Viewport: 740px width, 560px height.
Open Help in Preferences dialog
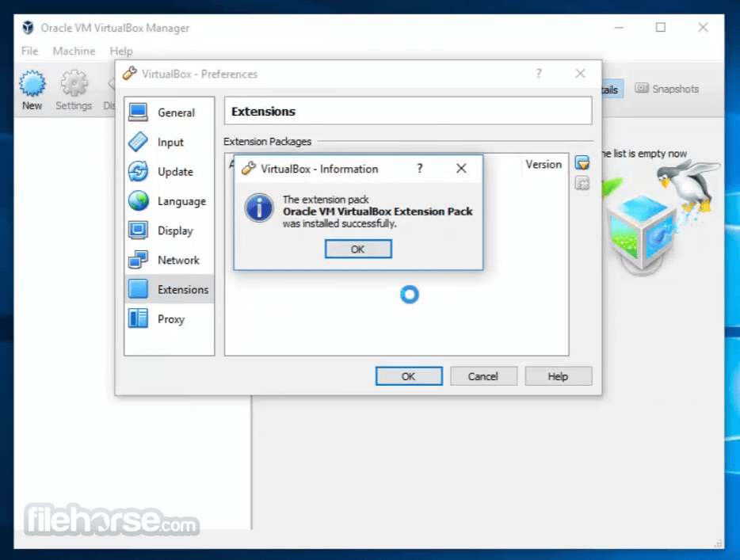[558, 376]
